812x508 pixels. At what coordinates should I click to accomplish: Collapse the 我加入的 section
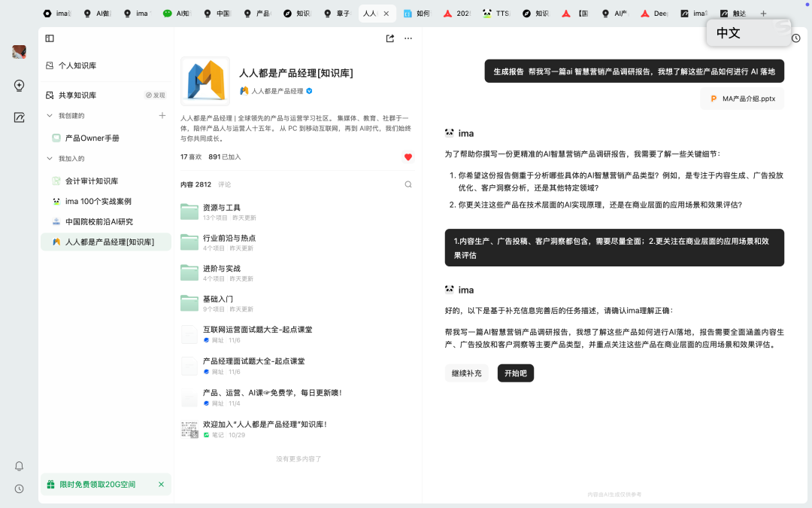(x=50, y=159)
